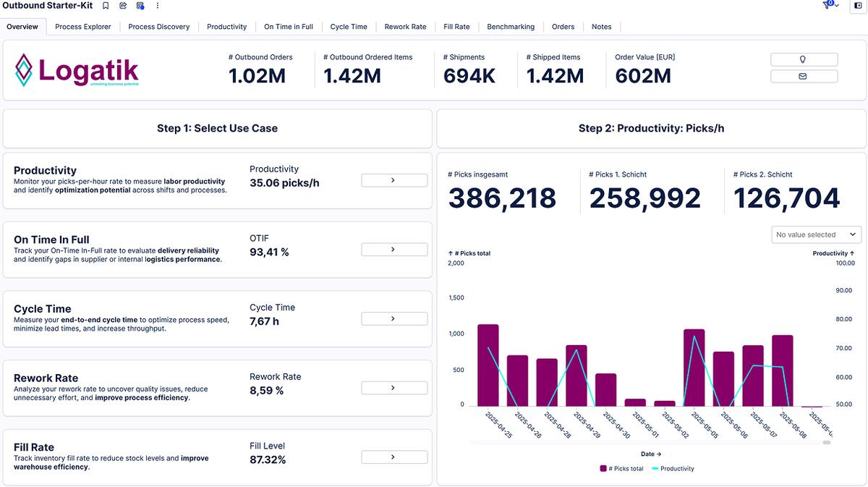
Task: Click the filter funnel icon with 0 badge
Action: [x=828, y=6]
